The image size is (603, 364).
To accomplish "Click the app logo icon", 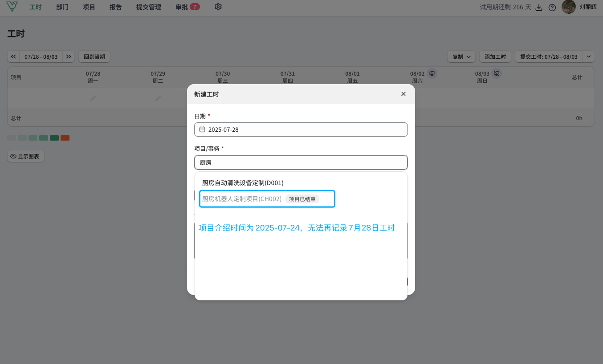I will coord(12,7).
